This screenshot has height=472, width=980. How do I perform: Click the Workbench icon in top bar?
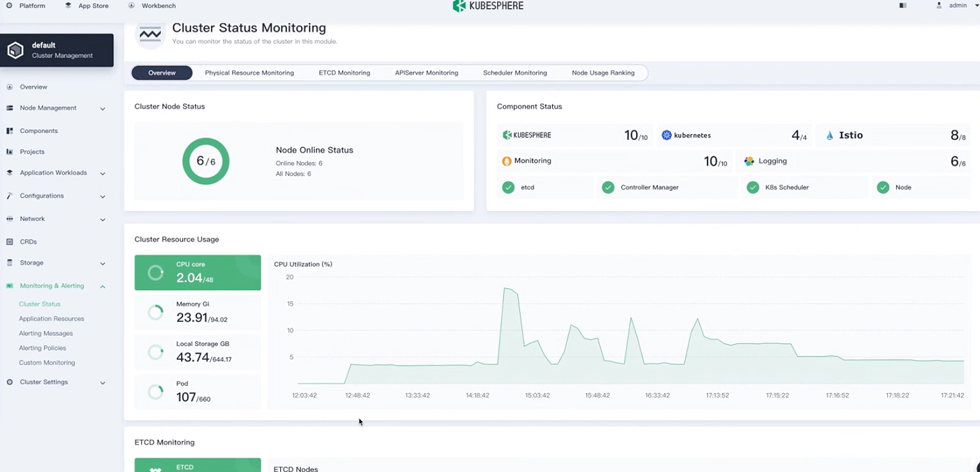131,6
